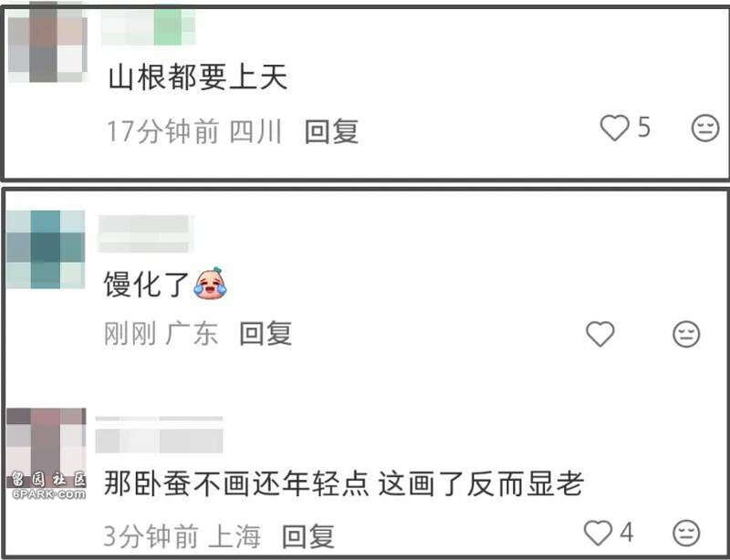Open blurred username above "那卧蚕不画还年轻点"
Viewport: 730px width, 560px height.
159,435
